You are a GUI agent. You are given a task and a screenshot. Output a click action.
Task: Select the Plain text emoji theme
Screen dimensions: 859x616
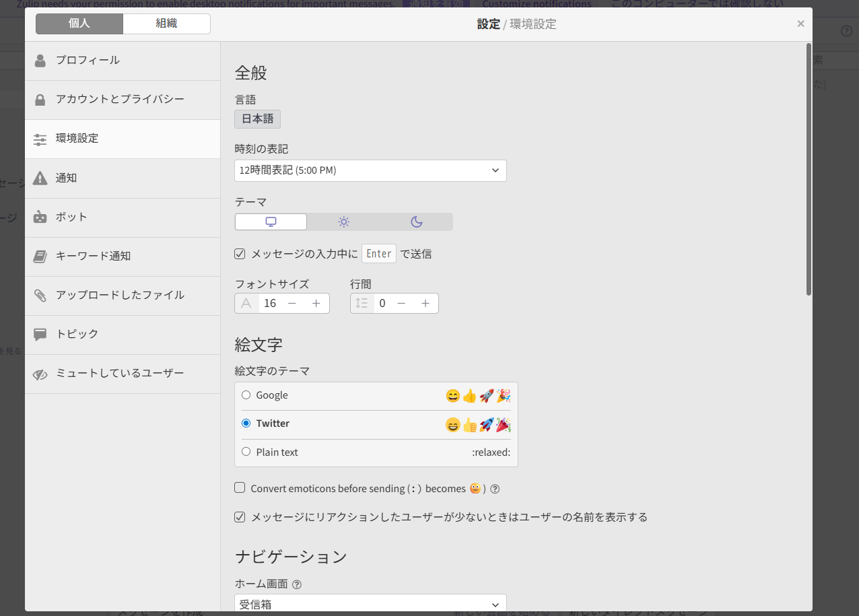(x=246, y=451)
